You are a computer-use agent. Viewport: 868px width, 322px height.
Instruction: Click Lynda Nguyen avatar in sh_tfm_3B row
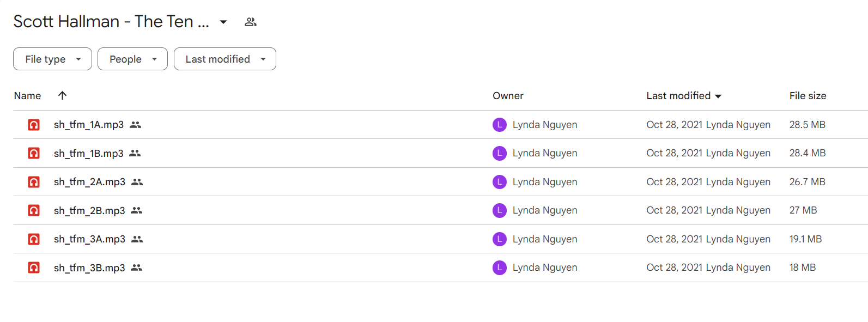(x=500, y=268)
